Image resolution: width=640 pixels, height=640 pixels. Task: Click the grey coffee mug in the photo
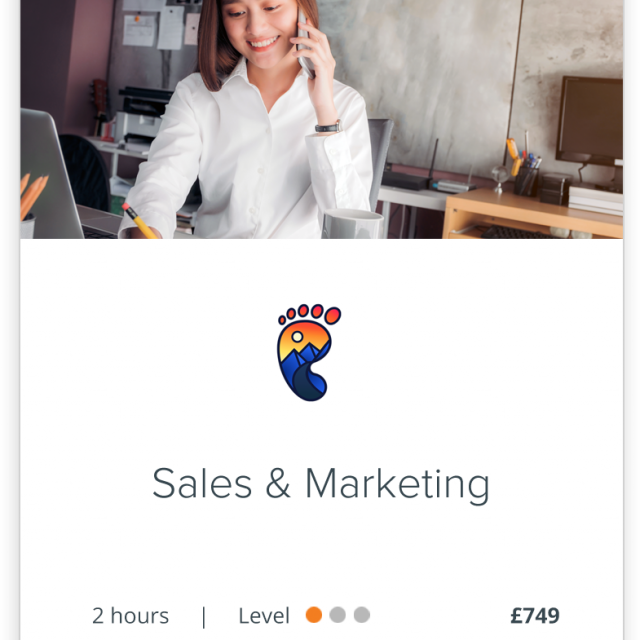(353, 224)
